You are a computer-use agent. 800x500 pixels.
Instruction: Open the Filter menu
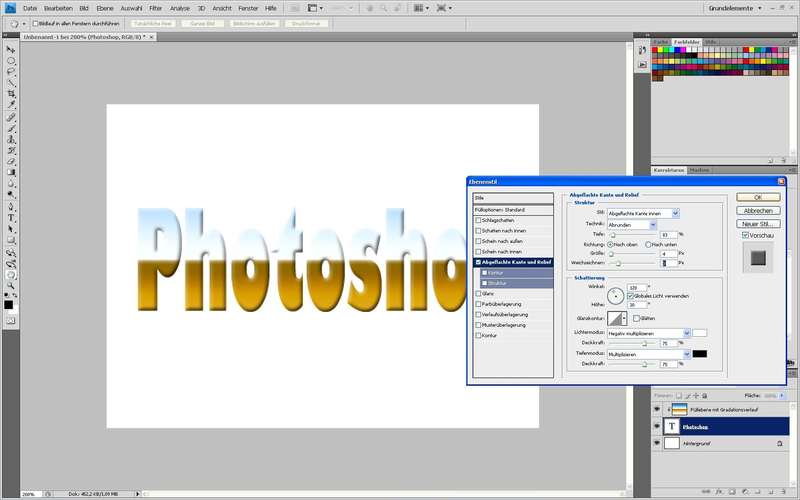click(155, 7)
